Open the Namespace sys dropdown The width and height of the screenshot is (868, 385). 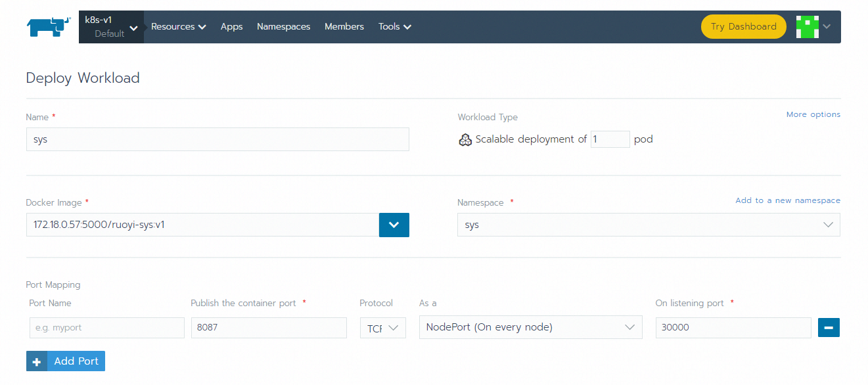pos(648,225)
